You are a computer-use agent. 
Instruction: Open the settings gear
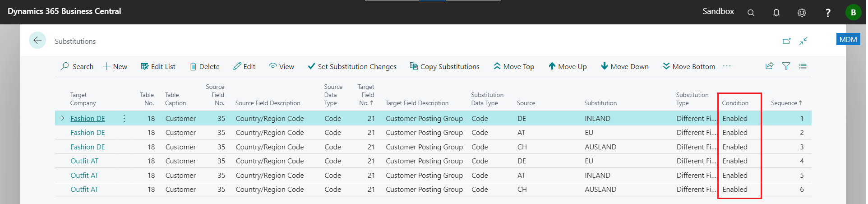click(802, 13)
